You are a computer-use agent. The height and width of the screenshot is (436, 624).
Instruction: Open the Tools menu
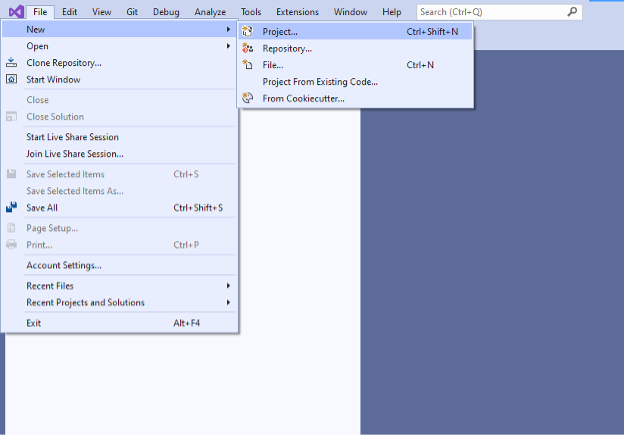(251, 12)
